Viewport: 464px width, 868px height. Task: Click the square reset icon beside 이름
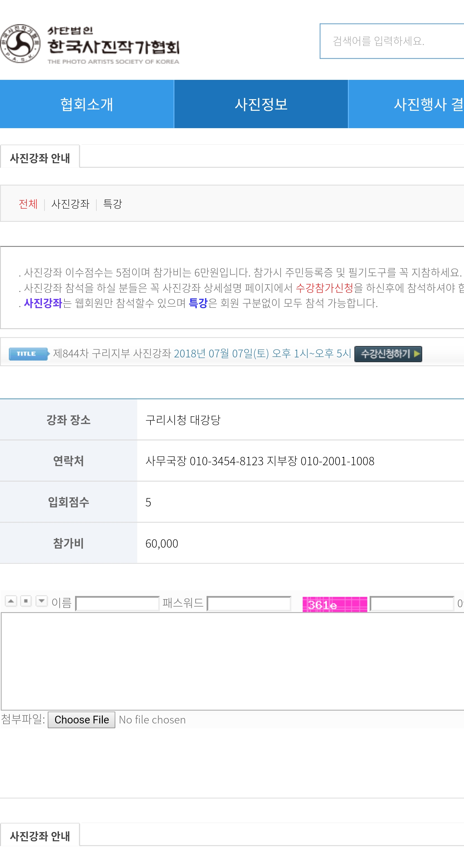click(x=26, y=601)
